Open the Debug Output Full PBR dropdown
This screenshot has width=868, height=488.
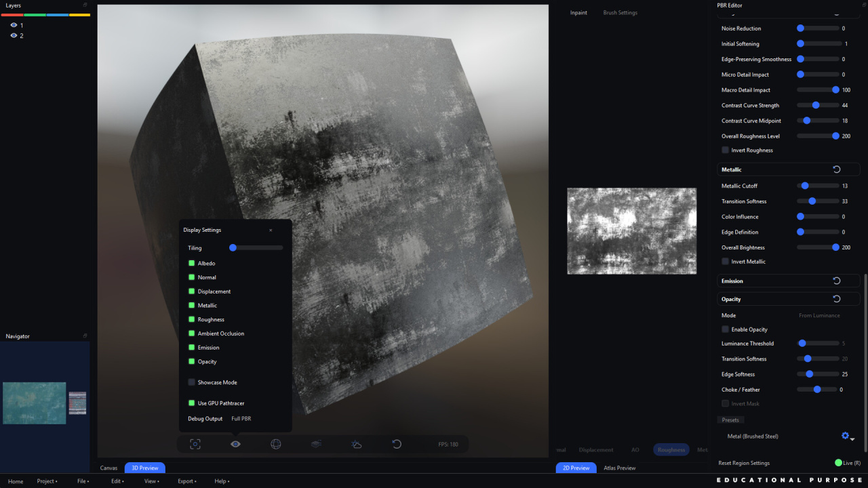click(241, 419)
